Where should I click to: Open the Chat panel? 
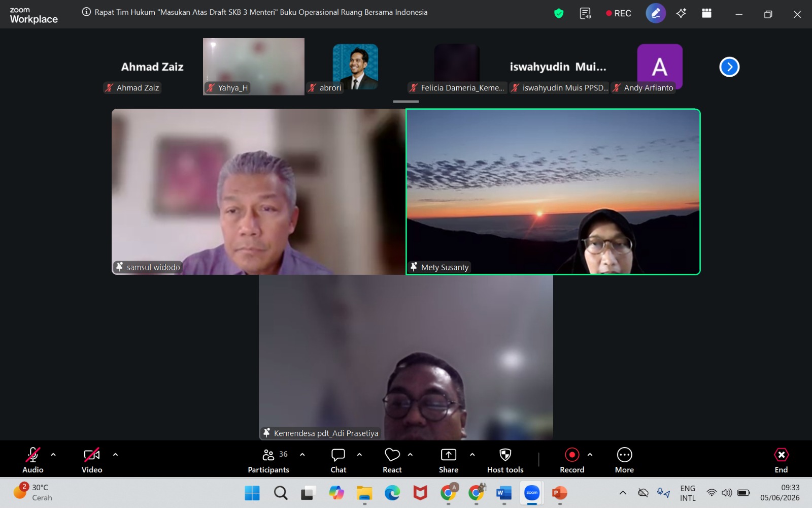tap(339, 460)
